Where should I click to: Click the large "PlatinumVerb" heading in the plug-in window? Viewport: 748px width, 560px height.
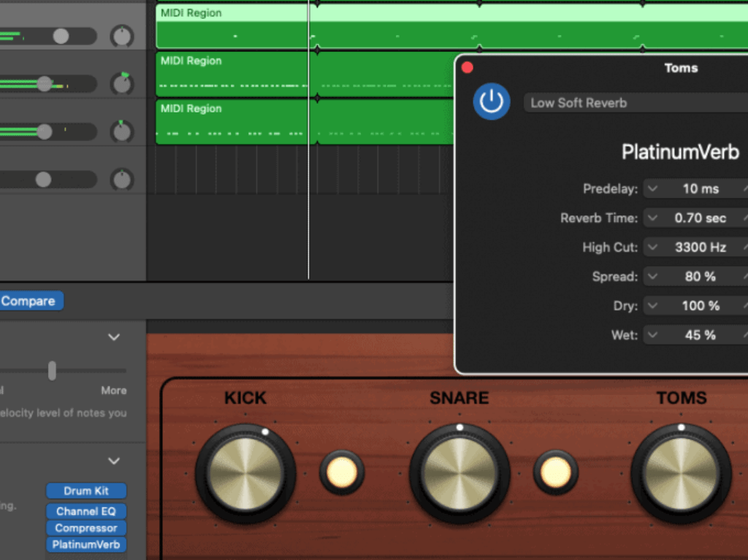pyautogui.click(x=680, y=152)
